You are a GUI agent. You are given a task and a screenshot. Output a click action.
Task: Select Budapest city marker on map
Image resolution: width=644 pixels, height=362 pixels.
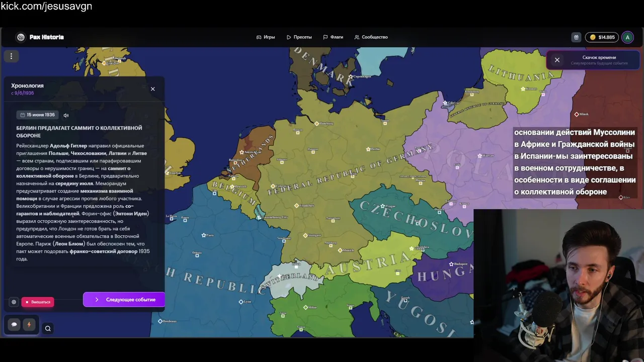point(451,264)
